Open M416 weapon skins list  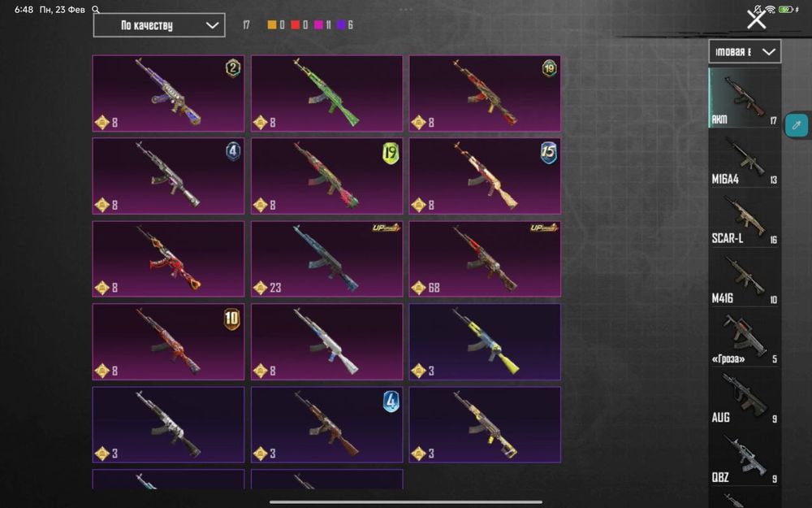tap(744, 277)
